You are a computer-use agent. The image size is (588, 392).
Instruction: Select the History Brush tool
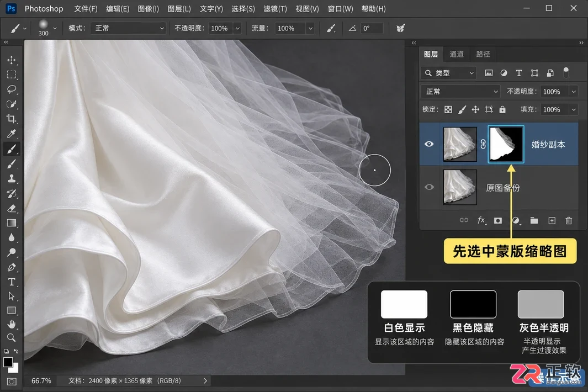click(x=12, y=193)
